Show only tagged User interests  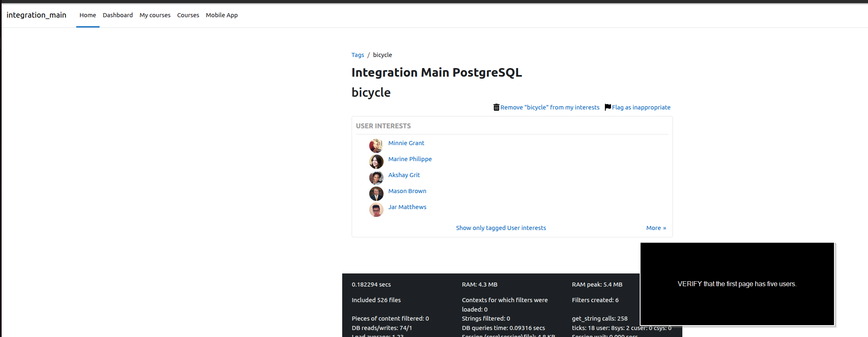coord(501,228)
